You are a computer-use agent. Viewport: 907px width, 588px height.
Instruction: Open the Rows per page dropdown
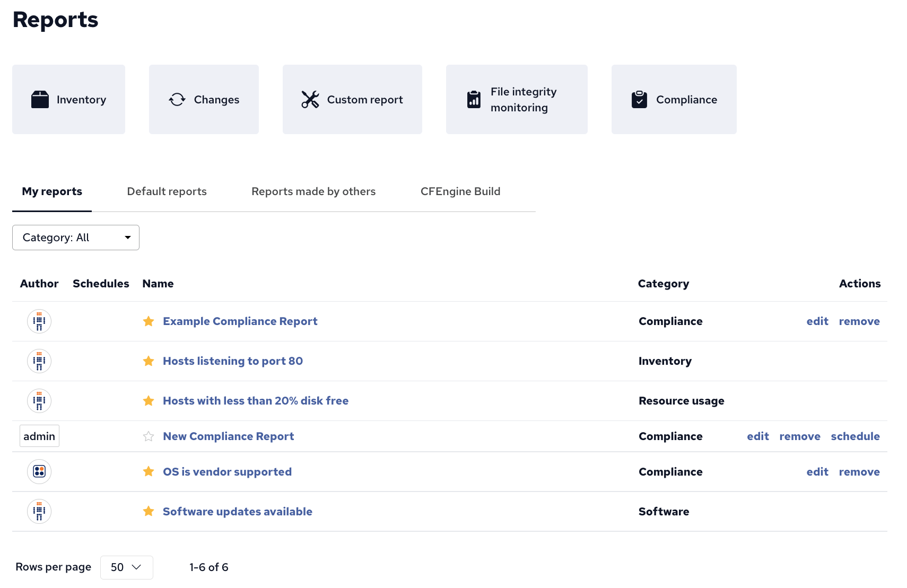127,567
